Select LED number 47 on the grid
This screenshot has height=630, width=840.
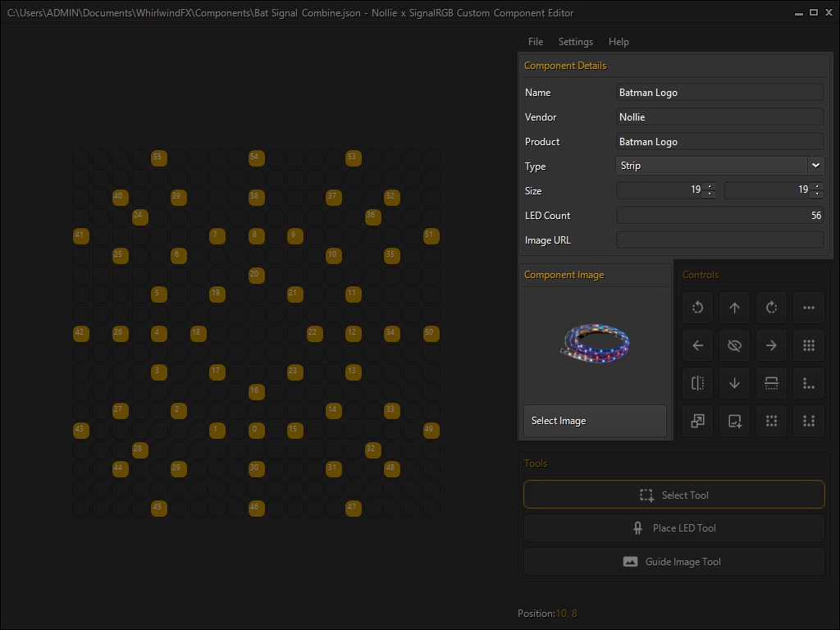tap(354, 508)
